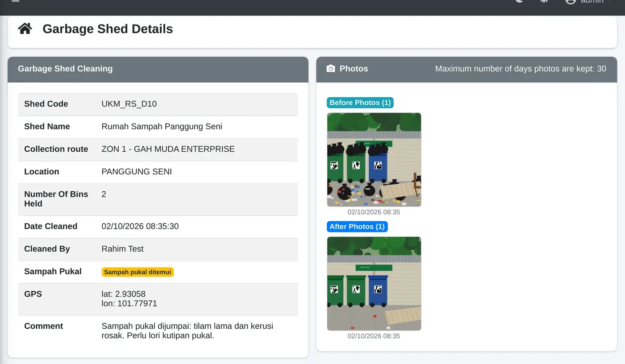The width and height of the screenshot is (625, 364).
Task: Click the Sampah pukal ditemui badge
Action: point(137,272)
